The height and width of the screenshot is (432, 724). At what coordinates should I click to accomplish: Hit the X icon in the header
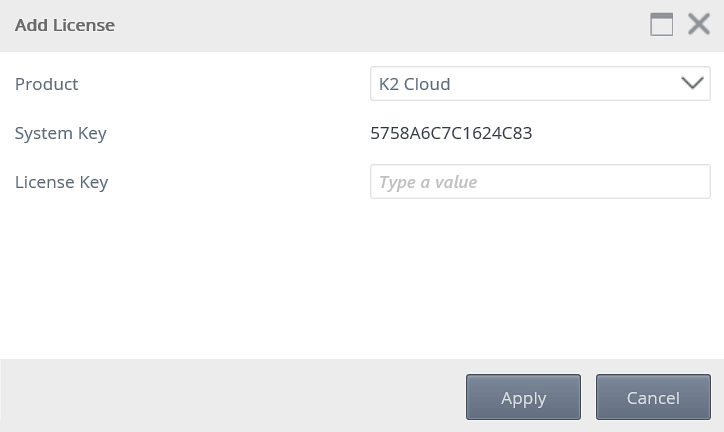click(699, 25)
